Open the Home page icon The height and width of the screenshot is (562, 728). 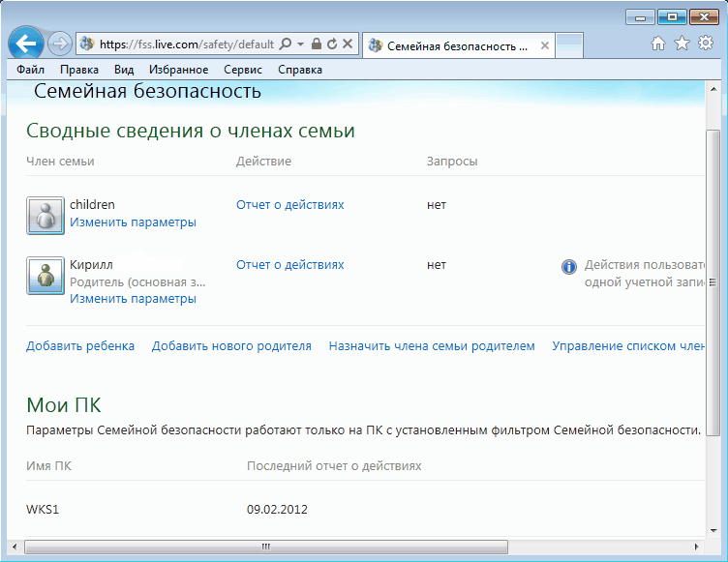(x=658, y=44)
